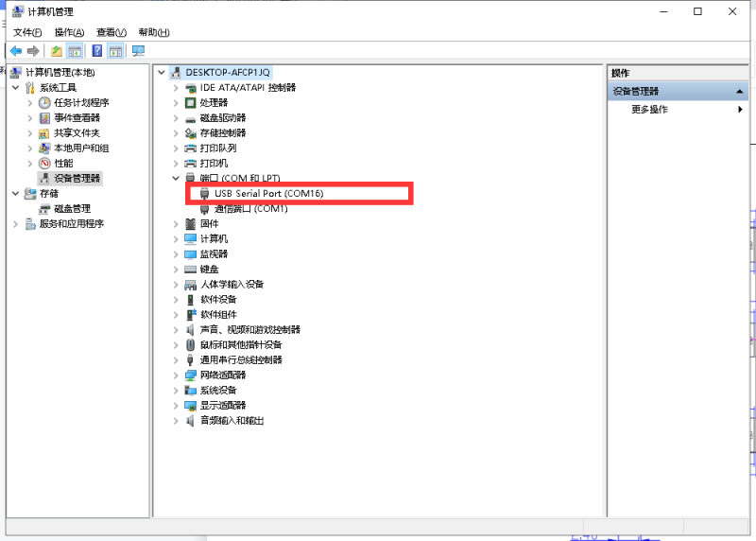Expand the 网络适配器 category chevron
The width and height of the screenshot is (756, 541).
[x=176, y=375]
